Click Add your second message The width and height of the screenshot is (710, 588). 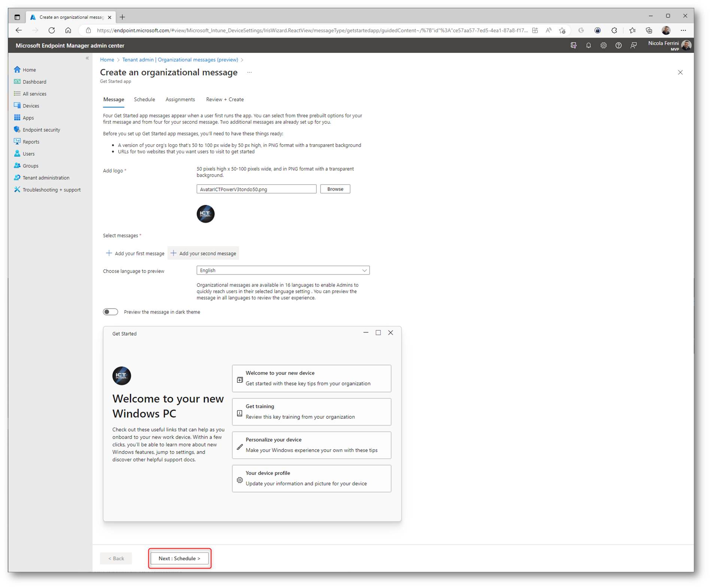click(x=203, y=253)
